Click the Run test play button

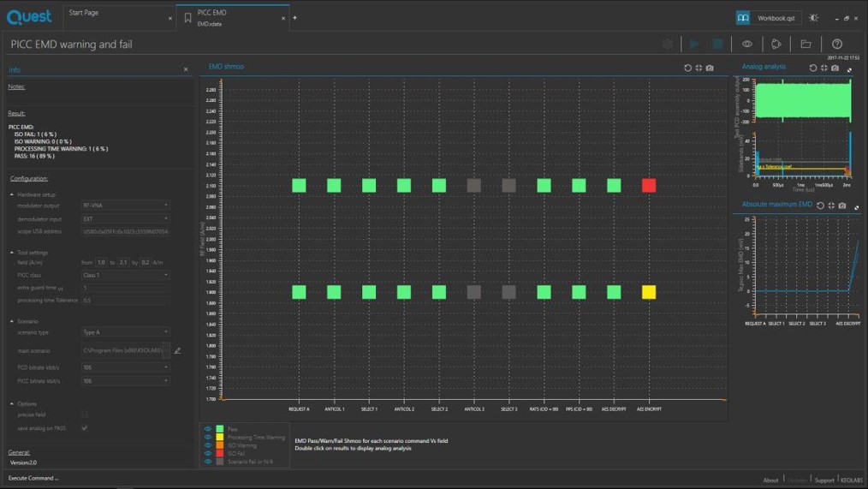pos(694,44)
